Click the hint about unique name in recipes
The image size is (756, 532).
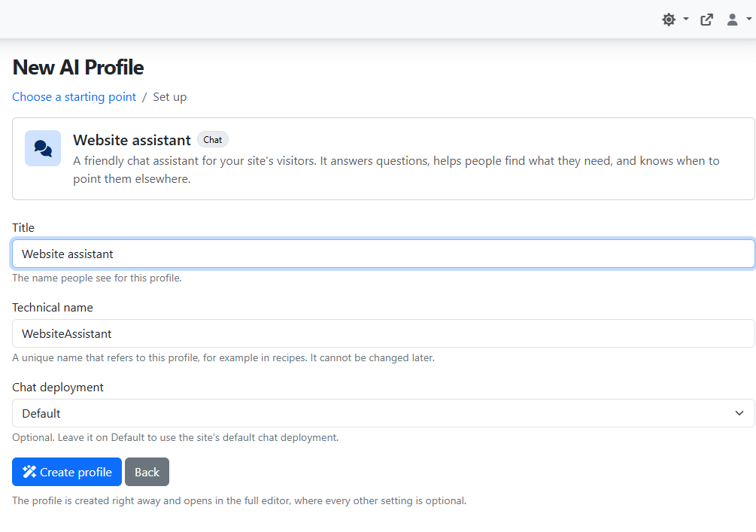[x=223, y=358]
